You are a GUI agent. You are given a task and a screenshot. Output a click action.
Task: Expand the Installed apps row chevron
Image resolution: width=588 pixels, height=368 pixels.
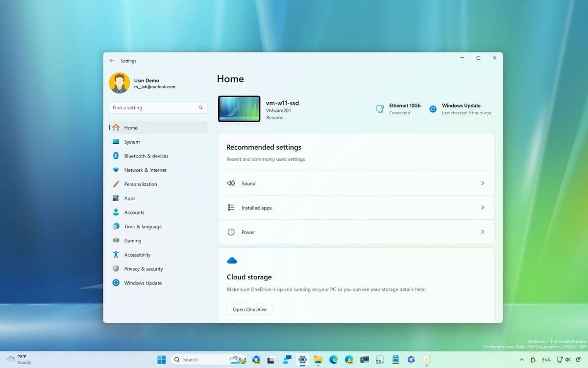pos(483,207)
